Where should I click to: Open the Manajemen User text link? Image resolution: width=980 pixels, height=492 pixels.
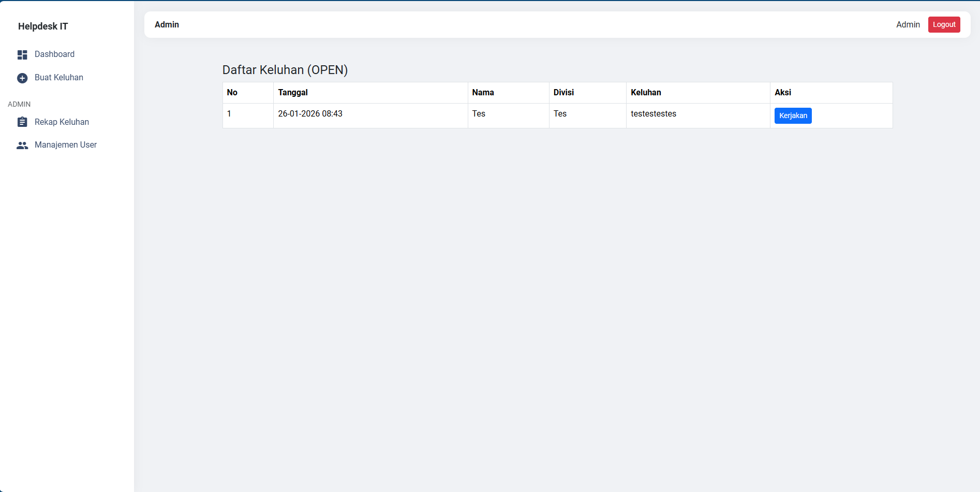point(66,145)
